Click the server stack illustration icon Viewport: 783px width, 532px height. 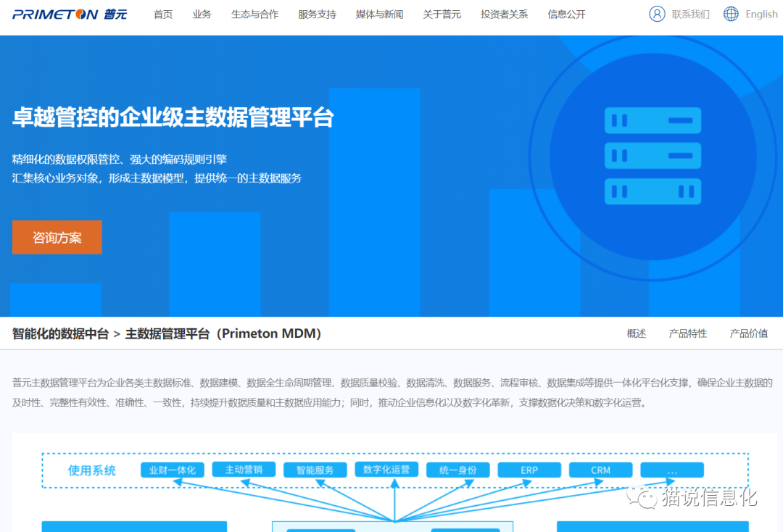(652, 156)
